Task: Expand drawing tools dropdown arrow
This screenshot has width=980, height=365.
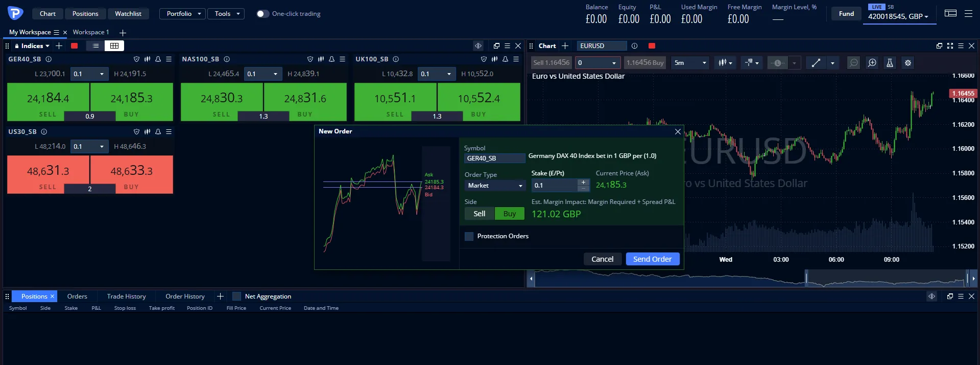Action: (832, 63)
